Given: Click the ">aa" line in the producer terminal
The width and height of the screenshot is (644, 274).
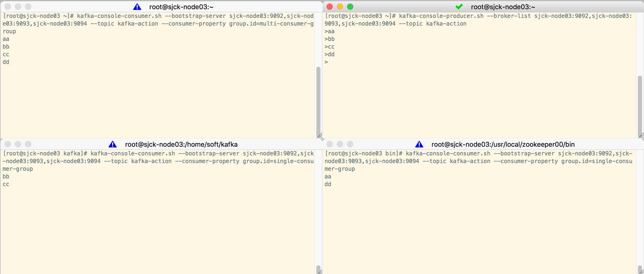Looking at the screenshot, I should [329, 31].
